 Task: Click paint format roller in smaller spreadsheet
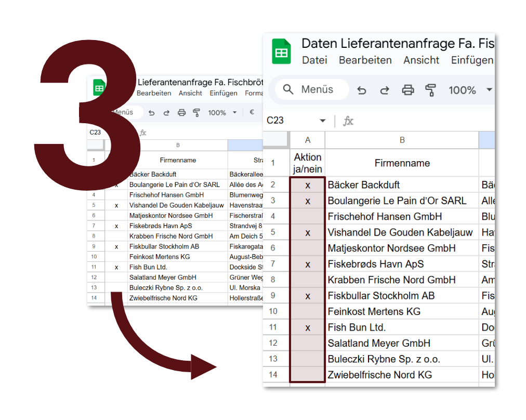[196, 113]
